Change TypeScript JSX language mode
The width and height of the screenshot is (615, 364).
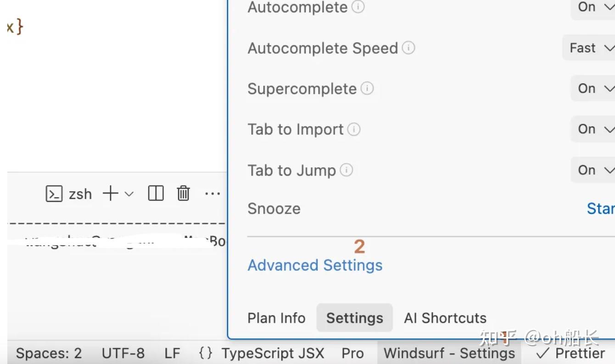[x=273, y=353]
